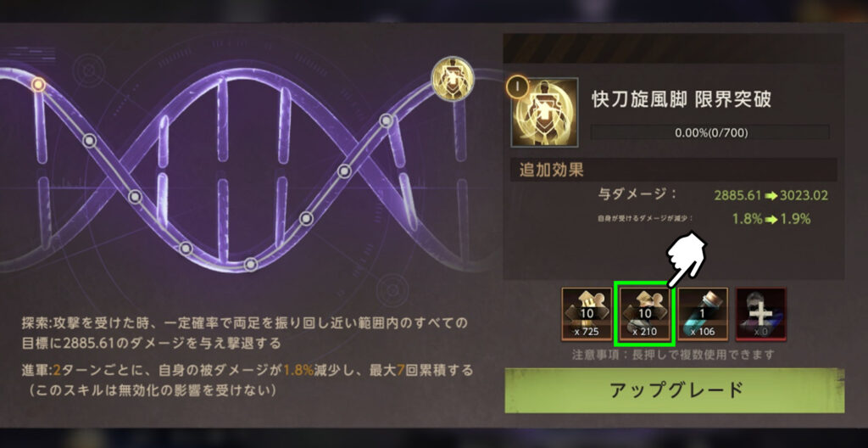
Task: Select the second node along the helix path
Action: pyautogui.click(x=90, y=141)
